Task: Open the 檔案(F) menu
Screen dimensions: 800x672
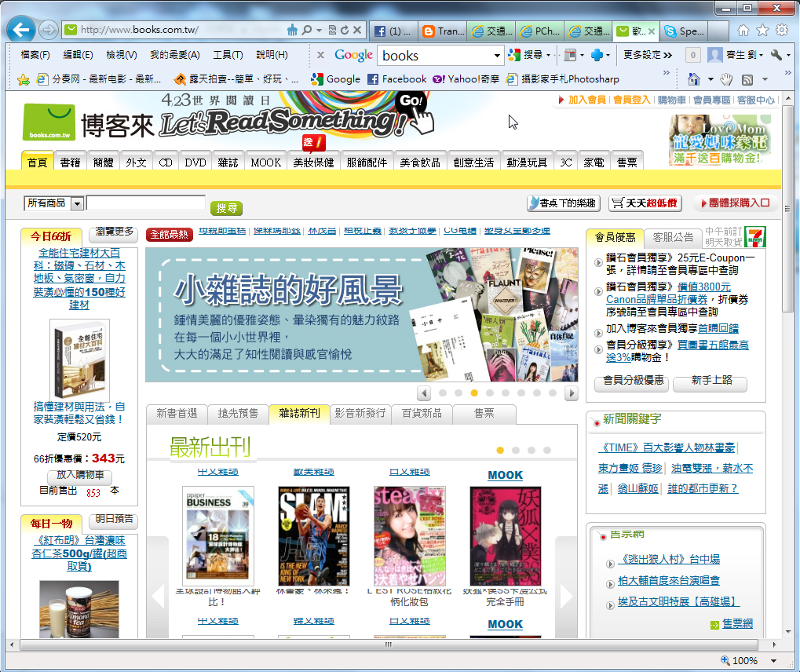Action: (35, 55)
